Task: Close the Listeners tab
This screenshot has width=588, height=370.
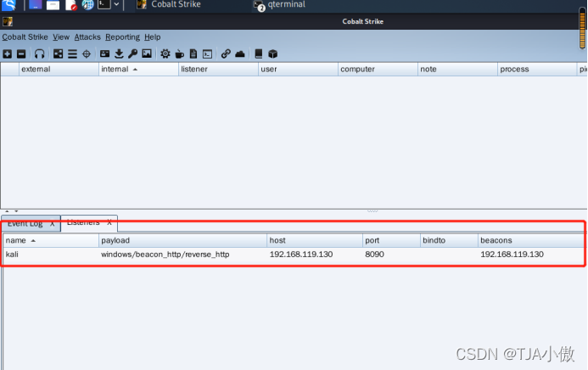Action: [x=109, y=222]
